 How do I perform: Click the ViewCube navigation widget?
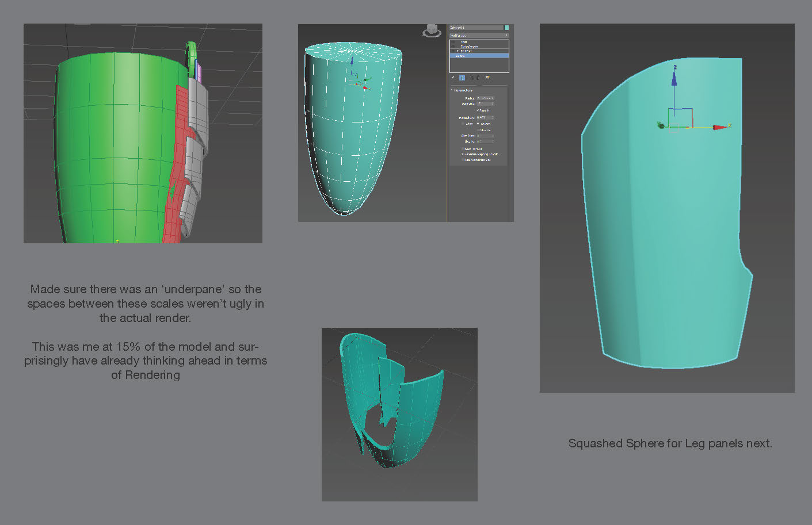432,31
